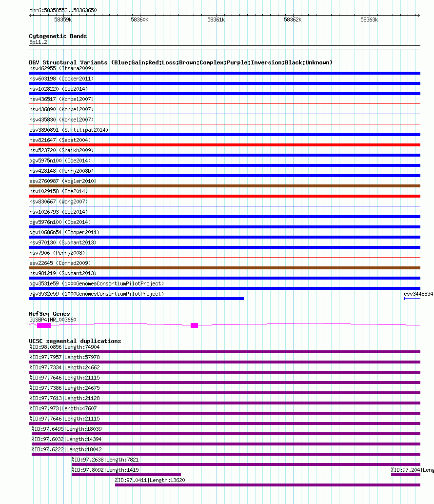Open variant nsv436517 (Korbel2007)

coord(61,100)
